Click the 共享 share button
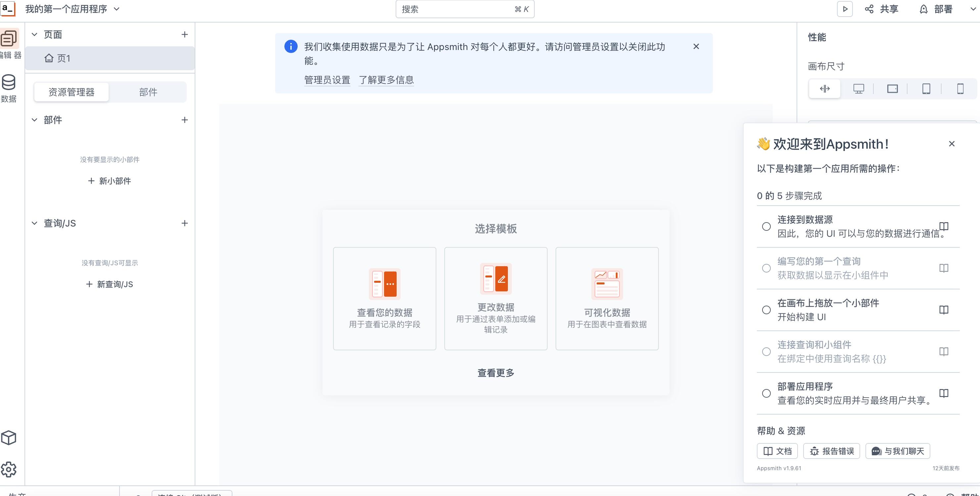The image size is (980, 496). [x=881, y=9]
